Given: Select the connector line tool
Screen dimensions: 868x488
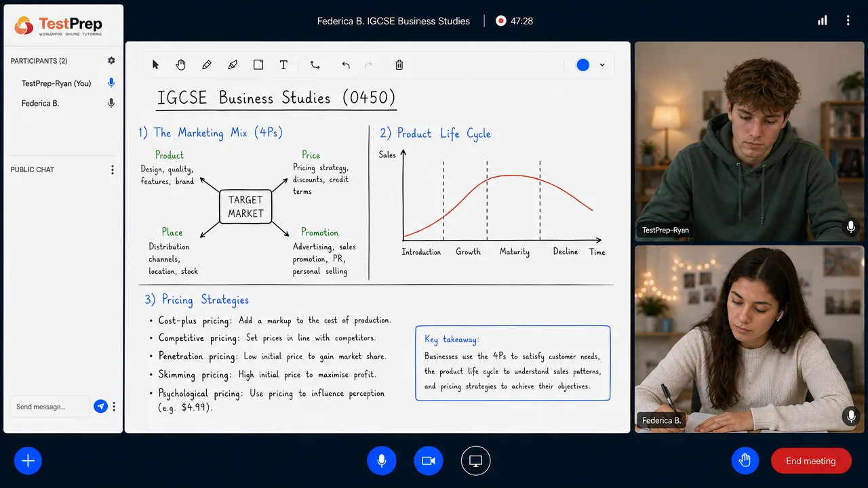Looking at the screenshot, I should pos(315,65).
